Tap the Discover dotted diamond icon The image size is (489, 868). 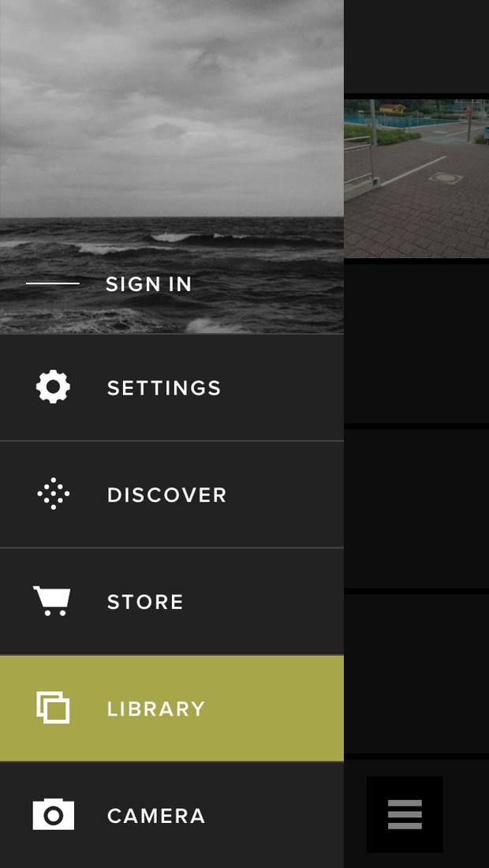[x=53, y=493]
